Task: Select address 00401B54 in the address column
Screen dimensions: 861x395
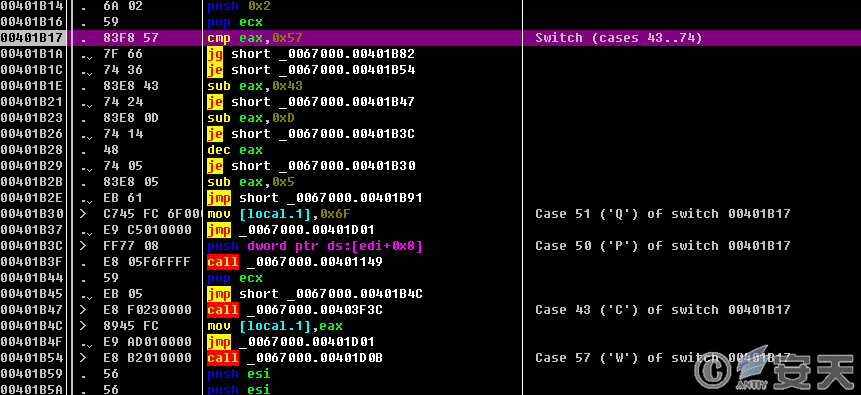Action: [32, 358]
